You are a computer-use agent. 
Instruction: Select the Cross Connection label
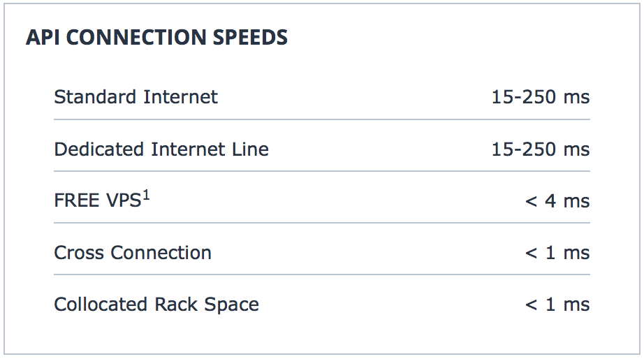point(133,253)
